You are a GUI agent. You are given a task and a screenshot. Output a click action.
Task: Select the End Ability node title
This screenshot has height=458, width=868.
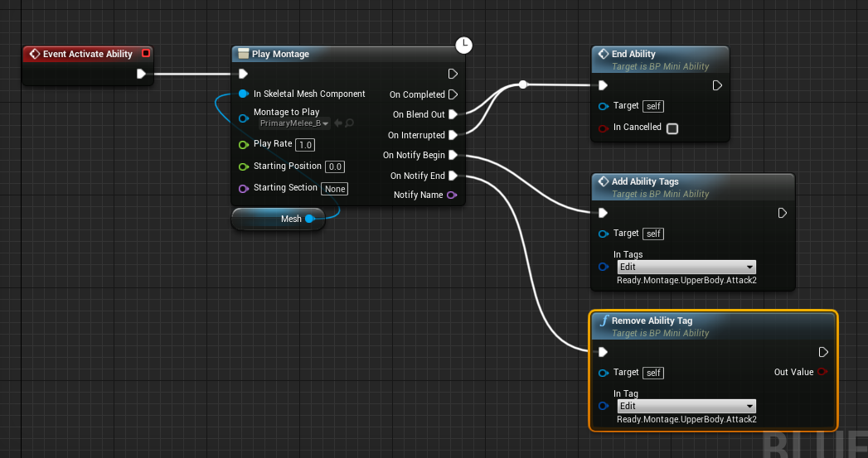point(633,54)
